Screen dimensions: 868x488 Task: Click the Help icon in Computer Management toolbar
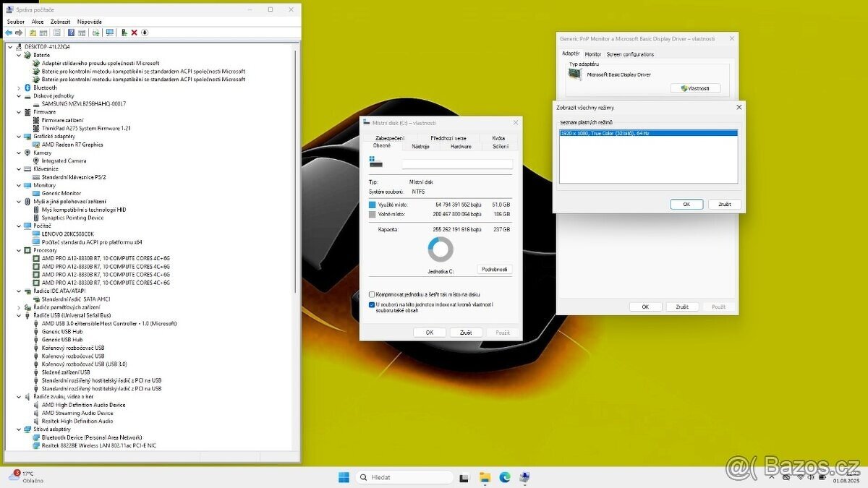(x=71, y=33)
